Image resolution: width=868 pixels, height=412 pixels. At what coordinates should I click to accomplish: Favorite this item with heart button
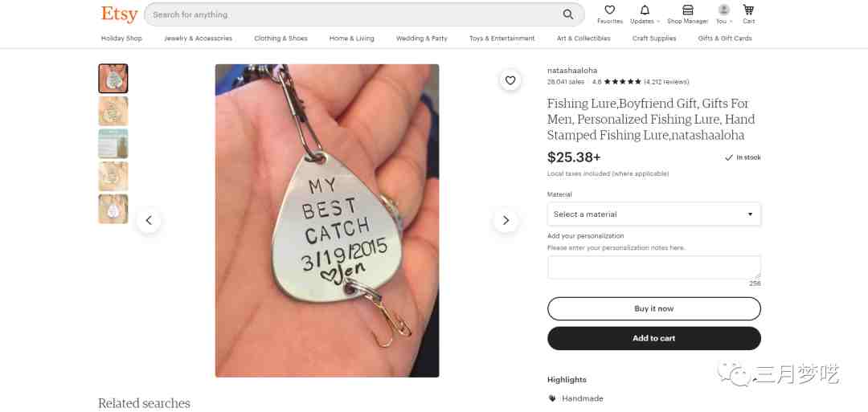pos(510,80)
